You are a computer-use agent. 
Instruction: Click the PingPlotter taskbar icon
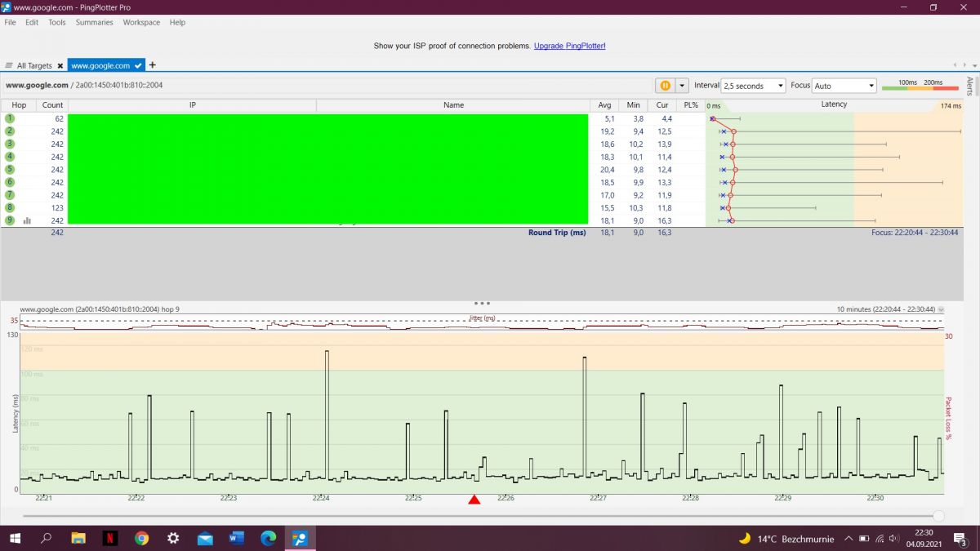300,538
